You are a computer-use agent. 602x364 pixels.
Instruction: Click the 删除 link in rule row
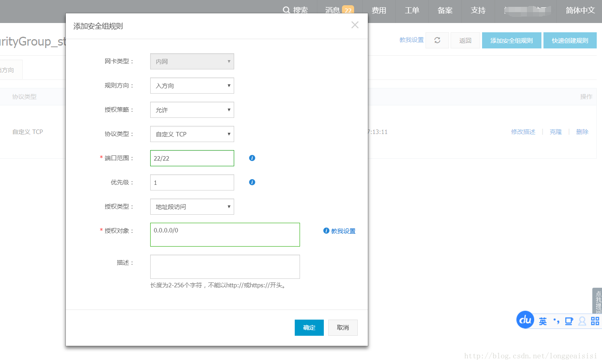coord(582,132)
